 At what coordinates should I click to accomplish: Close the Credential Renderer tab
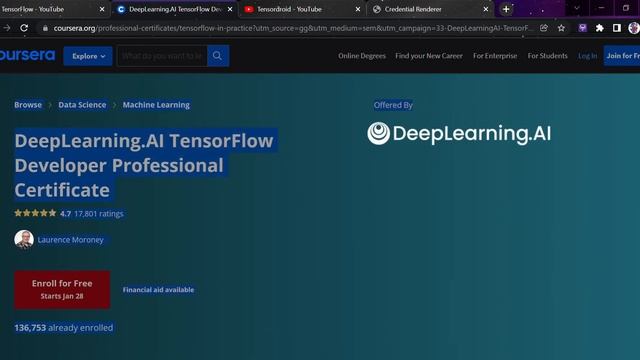pos(486,9)
